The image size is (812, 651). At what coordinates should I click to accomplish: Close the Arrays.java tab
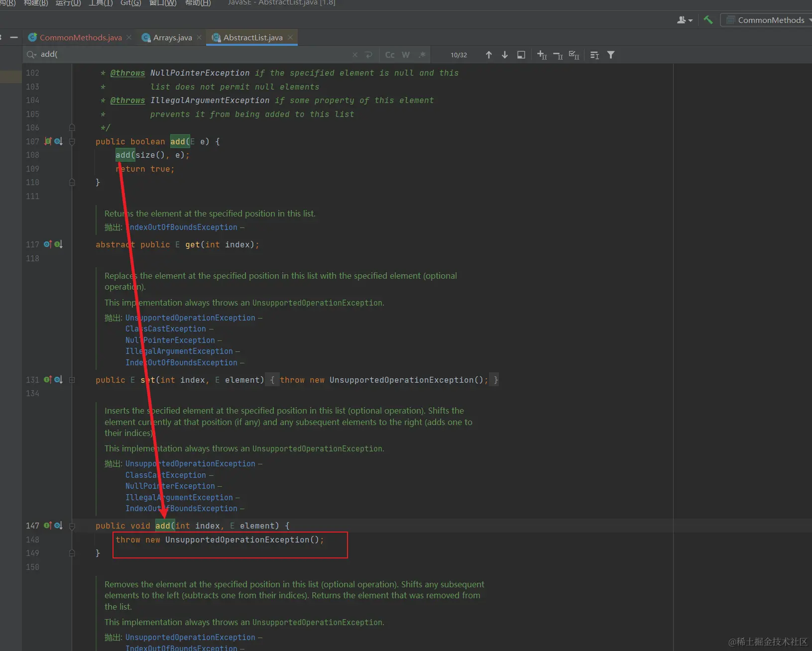[199, 37]
